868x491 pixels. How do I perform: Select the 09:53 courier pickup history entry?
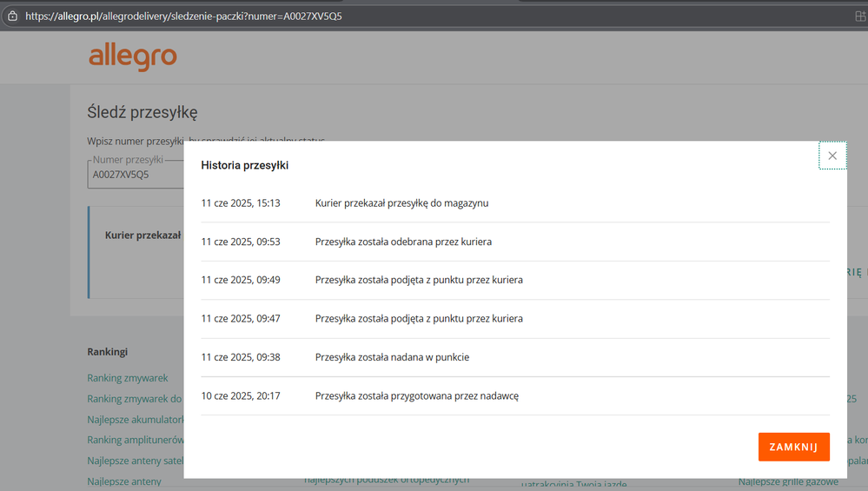point(403,242)
